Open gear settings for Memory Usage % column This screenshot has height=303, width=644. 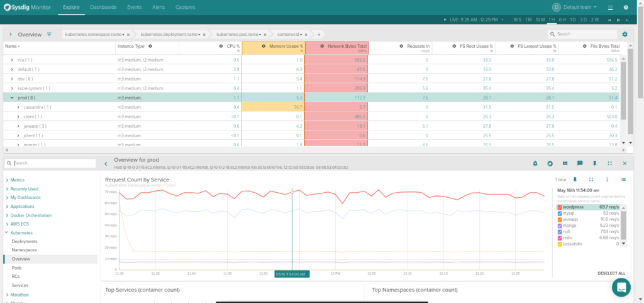pyautogui.click(x=264, y=47)
